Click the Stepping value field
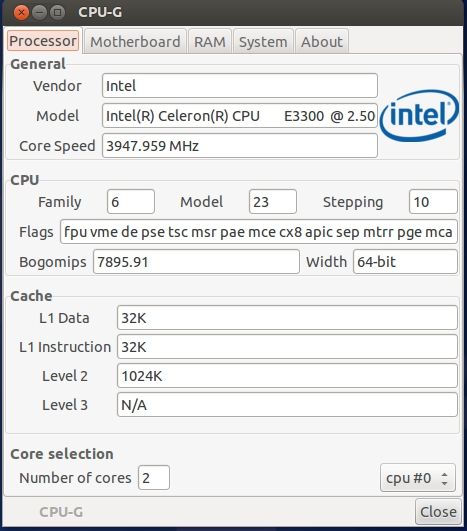Viewport: 467px width, 531px height. point(433,202)
